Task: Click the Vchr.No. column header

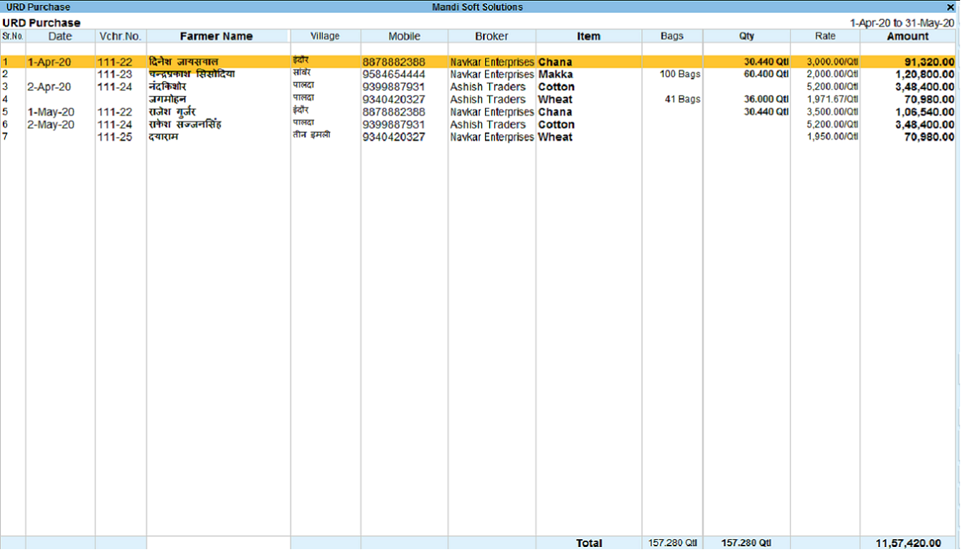Action: [121, 36]
